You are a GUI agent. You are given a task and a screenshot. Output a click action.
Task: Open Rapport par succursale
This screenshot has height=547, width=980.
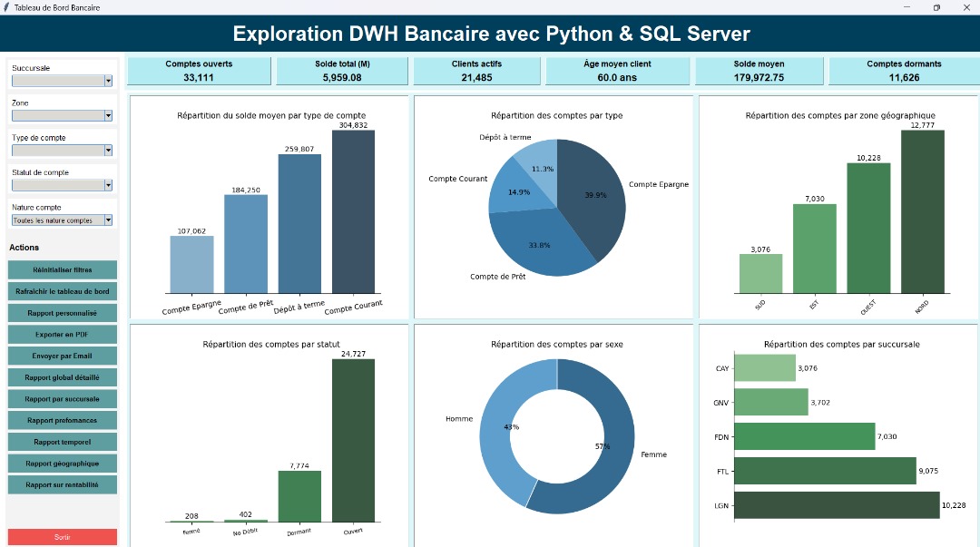click(63, 399)
